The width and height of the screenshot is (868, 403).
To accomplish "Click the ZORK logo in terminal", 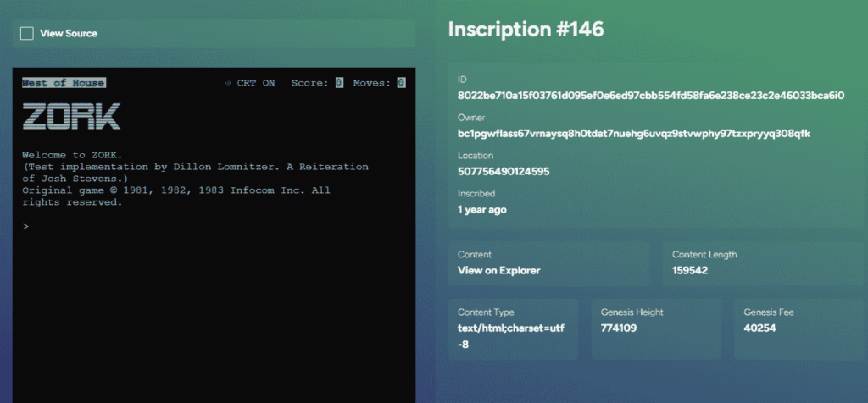I will tap(71, 117).
